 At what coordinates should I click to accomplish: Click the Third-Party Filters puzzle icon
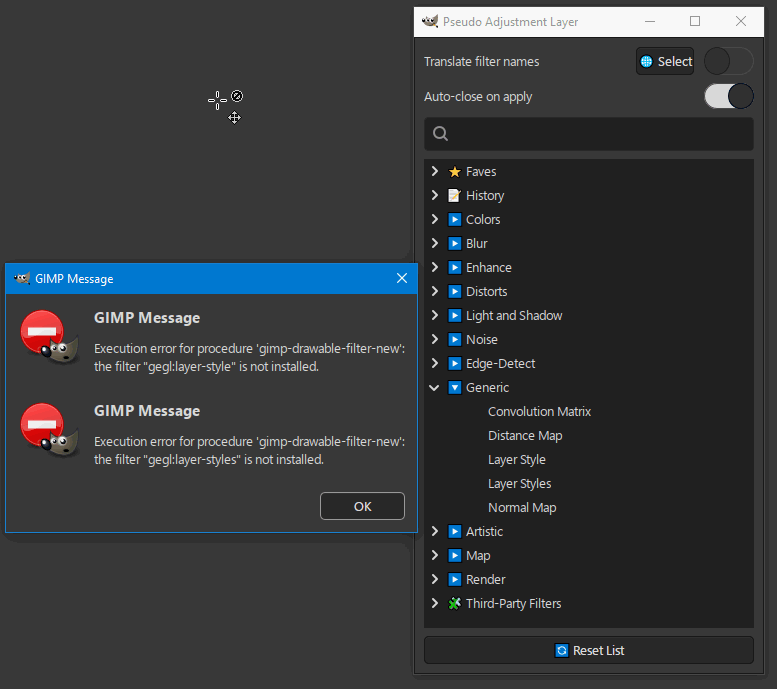pyautogui.click(x=454, y=604)
